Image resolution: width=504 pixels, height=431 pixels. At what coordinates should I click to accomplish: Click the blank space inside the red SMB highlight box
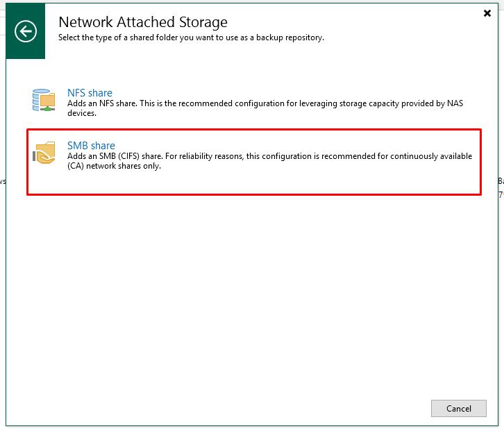tap(254, 183)
